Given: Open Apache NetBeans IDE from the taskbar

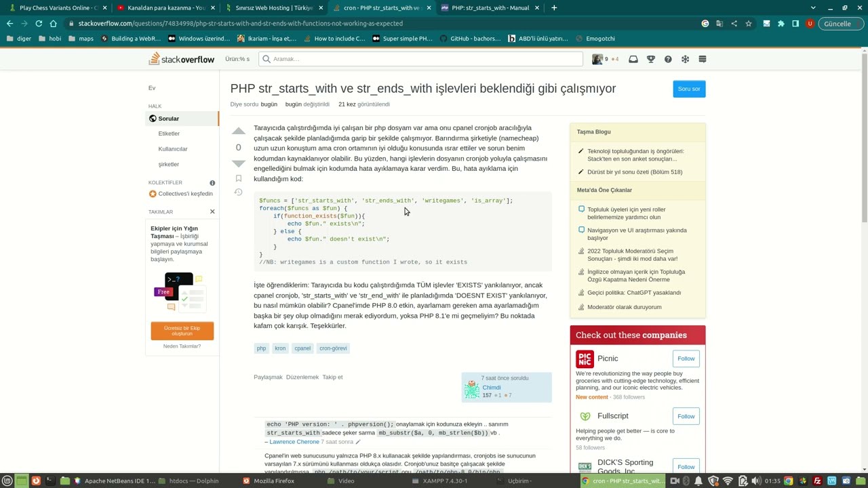Looking at the screenshot, I should 114,481.
